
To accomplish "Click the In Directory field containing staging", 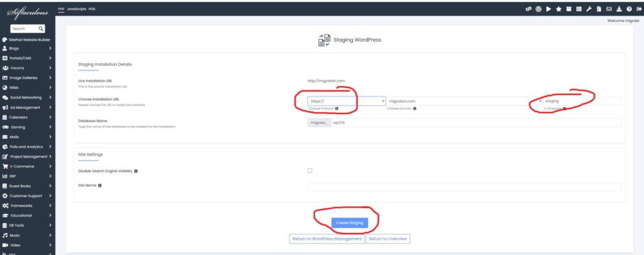I will (582, 101).
